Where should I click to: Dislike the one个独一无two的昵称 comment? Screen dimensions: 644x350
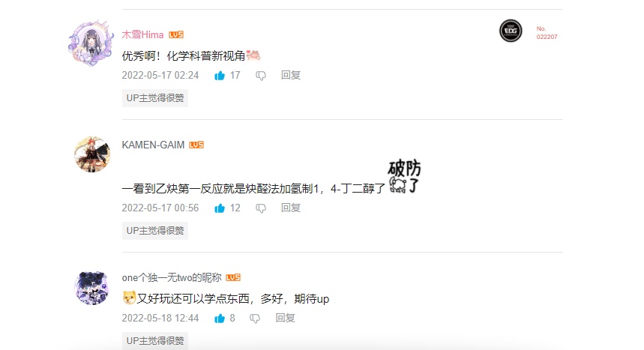coord(255,319)
